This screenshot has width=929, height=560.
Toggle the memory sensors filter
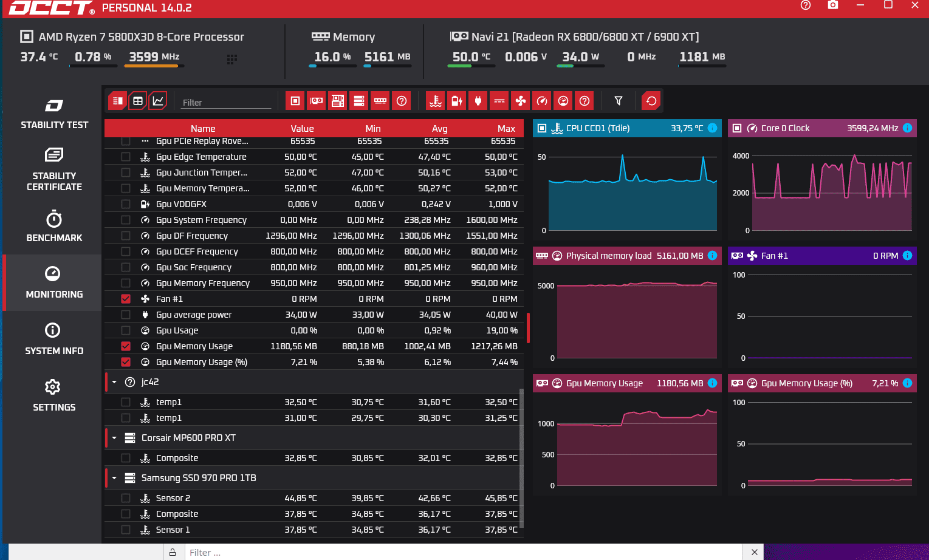click(x=380, y=101)
